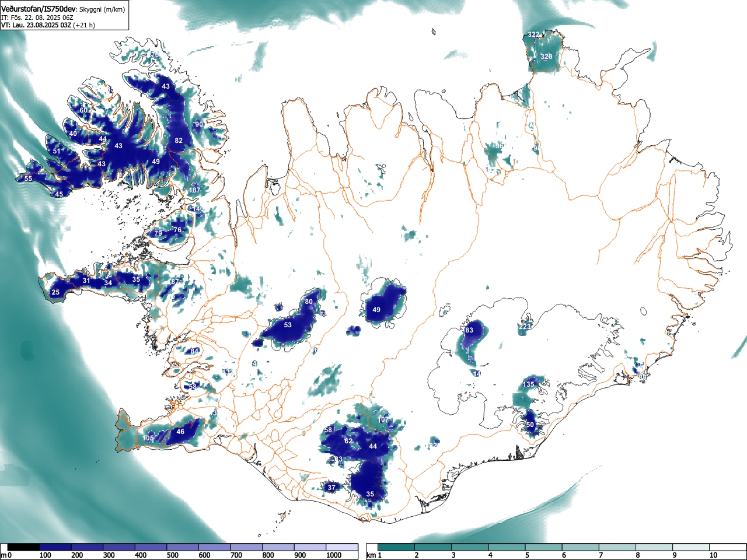Click the value 40 on the map
This screenshot has height=560, width=747.
point(73,134)
